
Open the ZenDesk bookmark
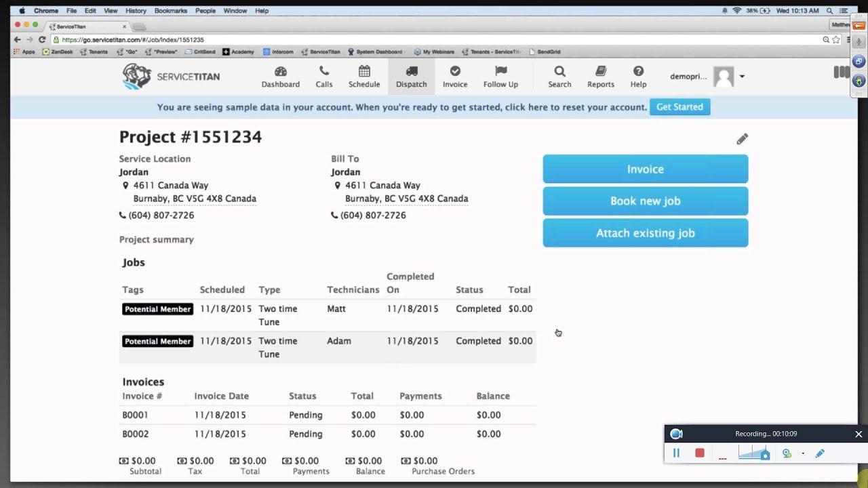point(58,52)
